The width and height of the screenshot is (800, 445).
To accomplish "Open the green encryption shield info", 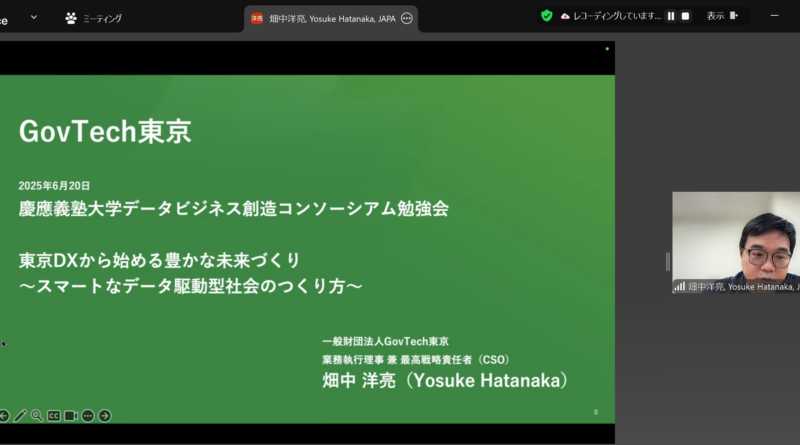I will click(x=547, y=16).
